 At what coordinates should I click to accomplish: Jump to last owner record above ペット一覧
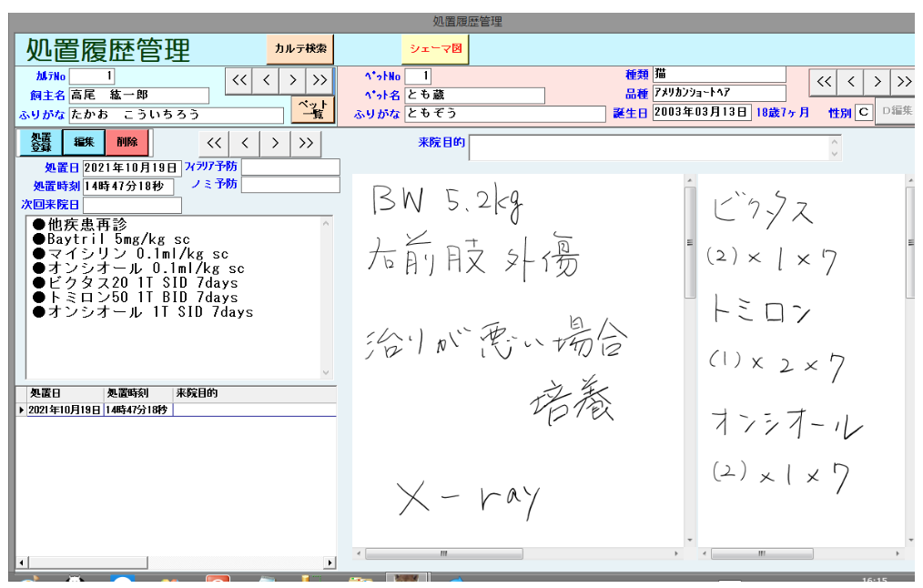pyautogui.click(x=319, y=80)
